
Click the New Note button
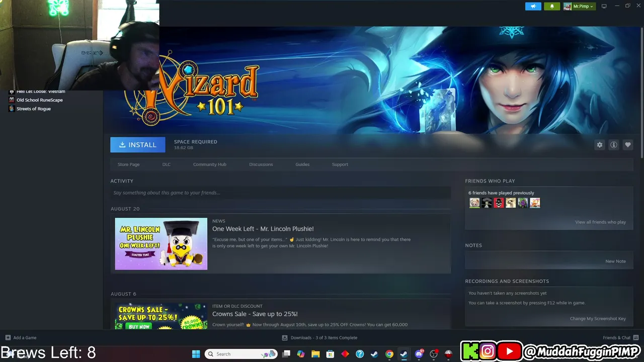(616, 261)
